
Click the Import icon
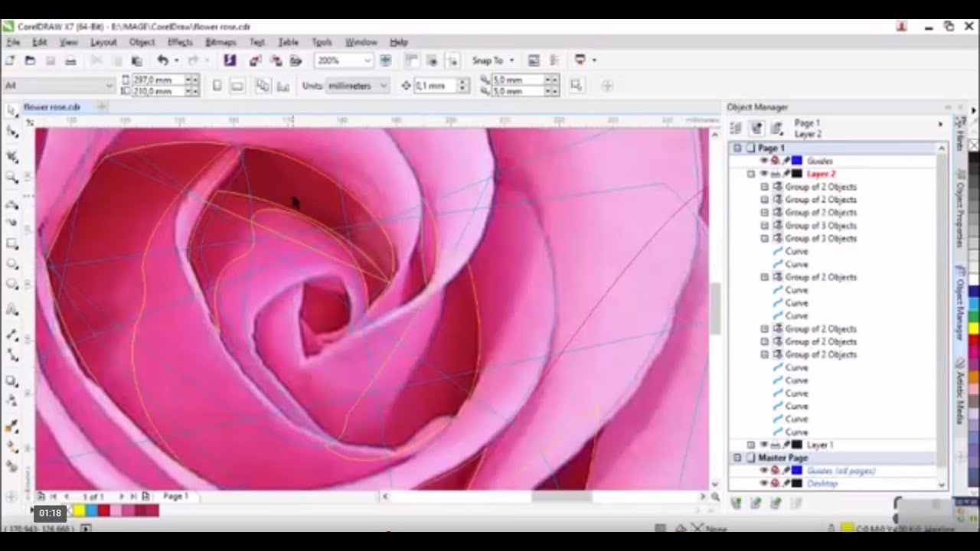[256, 60]
